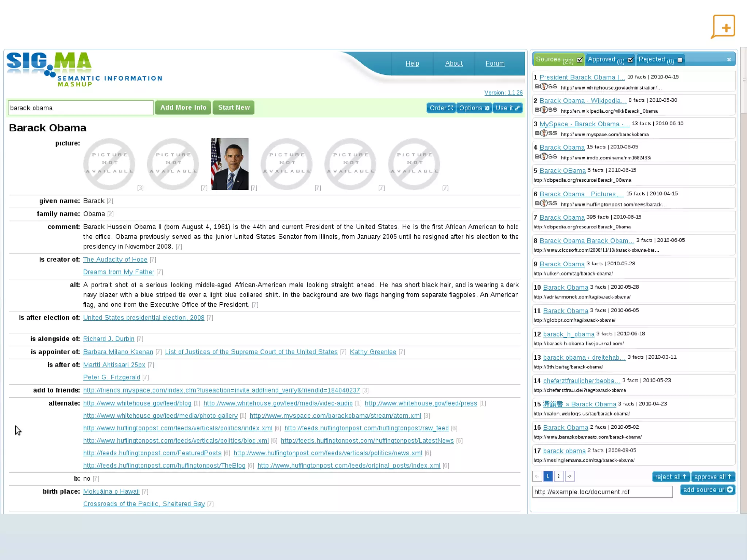Expand the Options settings menu
747x560 pixels.
(474, 108)
